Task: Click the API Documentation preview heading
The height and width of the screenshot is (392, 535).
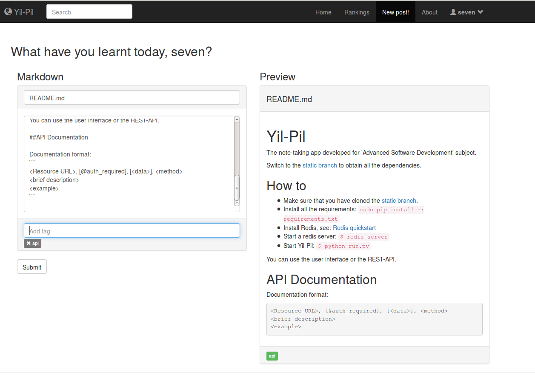Action: pos(322,279)
